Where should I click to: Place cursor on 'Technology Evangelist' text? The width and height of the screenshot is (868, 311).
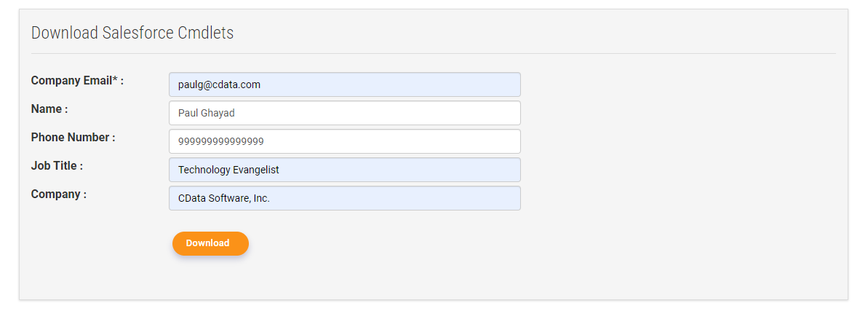[x=228, y=170]
